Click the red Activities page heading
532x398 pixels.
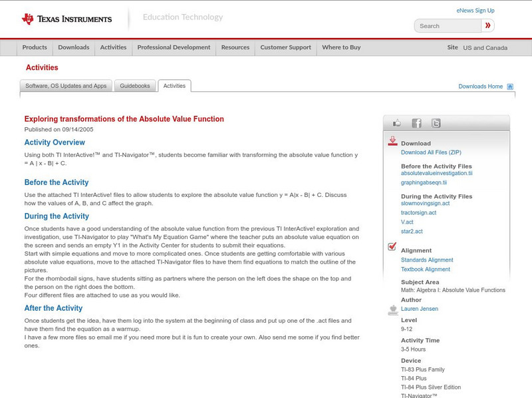point(42,68)
